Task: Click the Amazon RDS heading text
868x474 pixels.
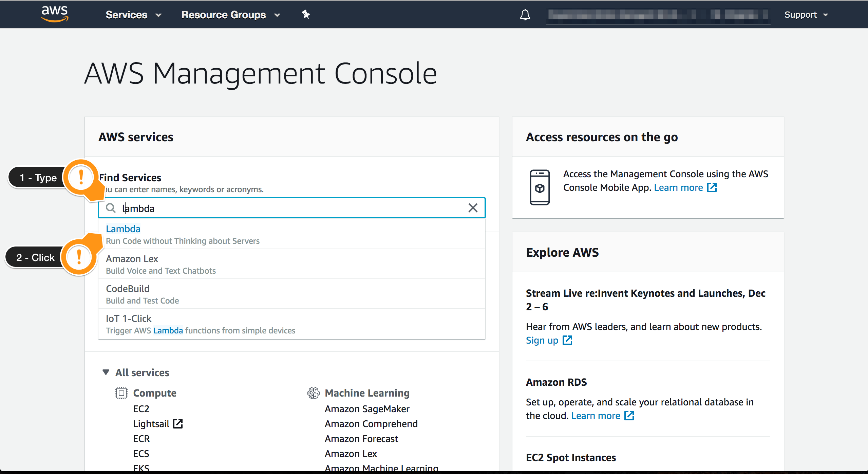Action: click(556, 382)
